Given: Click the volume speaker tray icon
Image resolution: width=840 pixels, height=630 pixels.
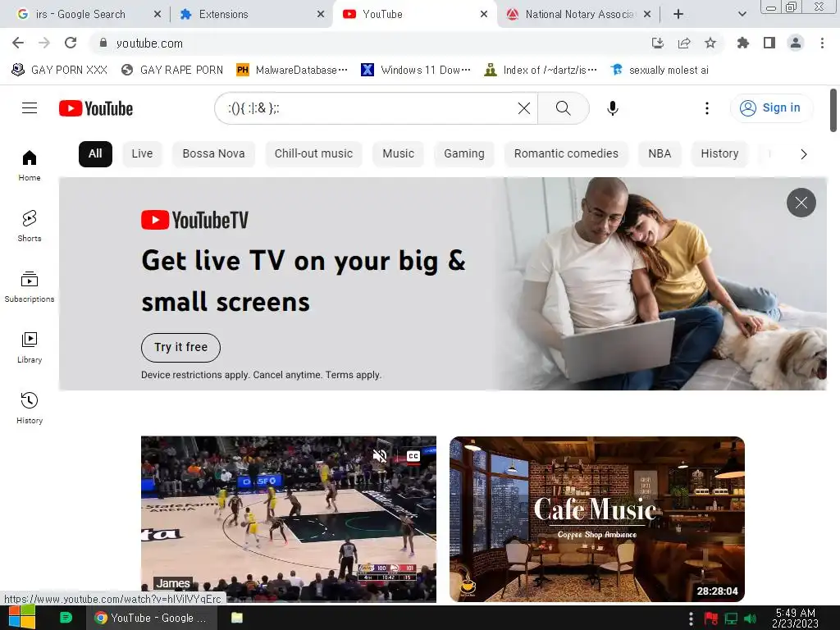Looking at the screenshot, I should (x=750, y=619).
